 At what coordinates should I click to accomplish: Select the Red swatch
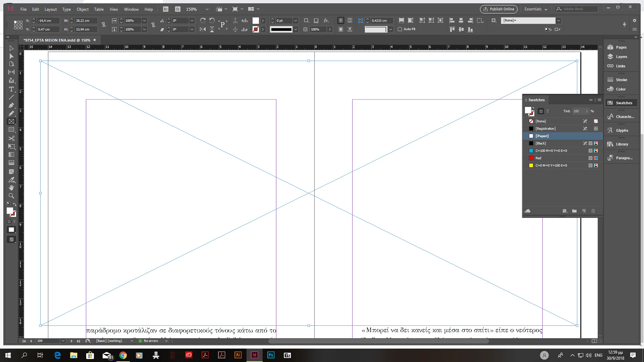(538, 158)
